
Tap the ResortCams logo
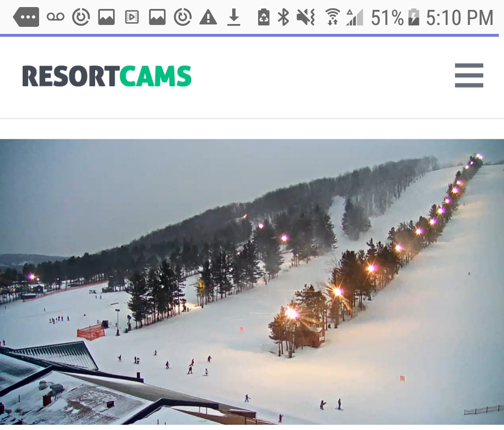107,76
